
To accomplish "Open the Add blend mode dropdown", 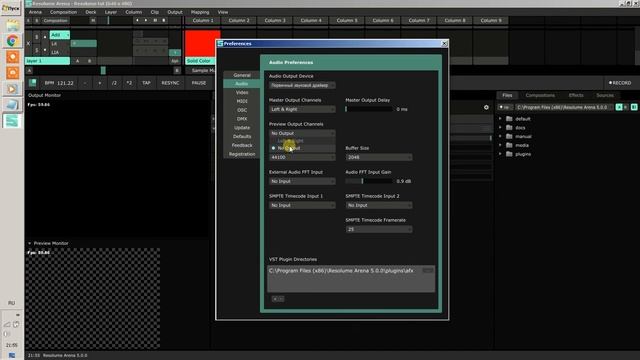I will [60, 35].
